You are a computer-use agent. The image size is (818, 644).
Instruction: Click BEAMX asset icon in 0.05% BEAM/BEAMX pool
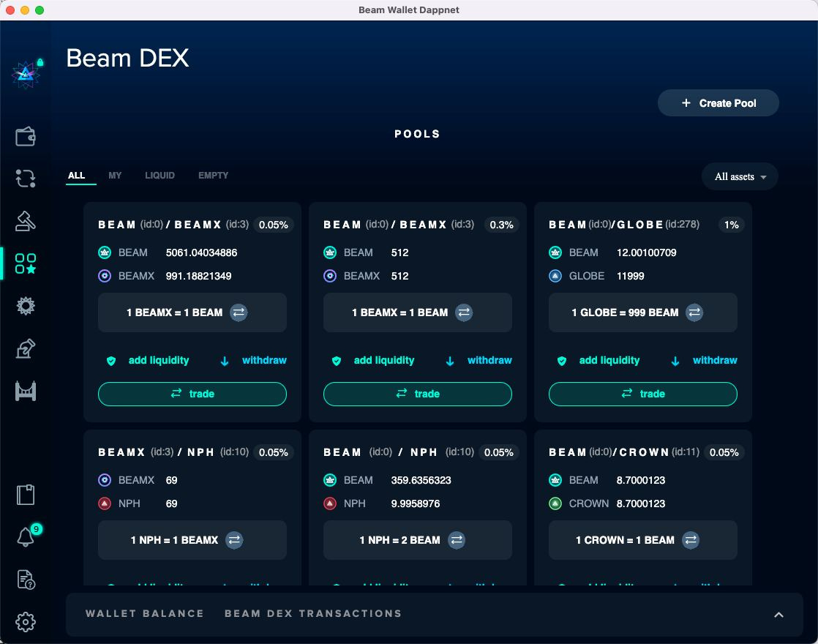pyautogui.click(x=105, y=276)
